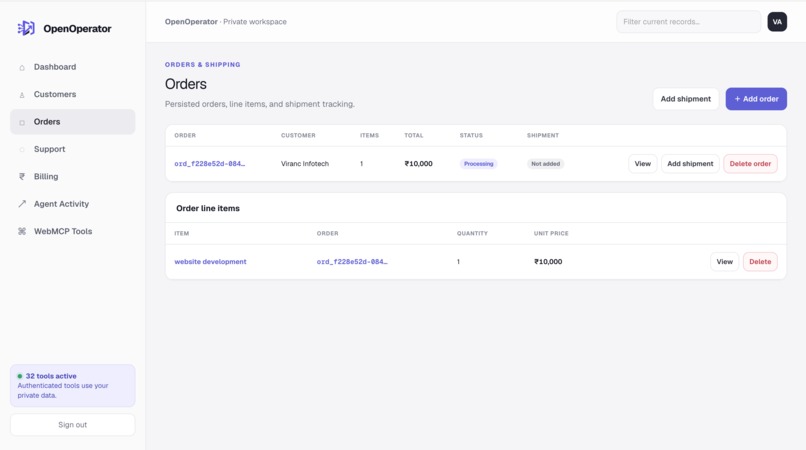
Task: View the Viranc Infotech order
Action: (x=643, y=164)
